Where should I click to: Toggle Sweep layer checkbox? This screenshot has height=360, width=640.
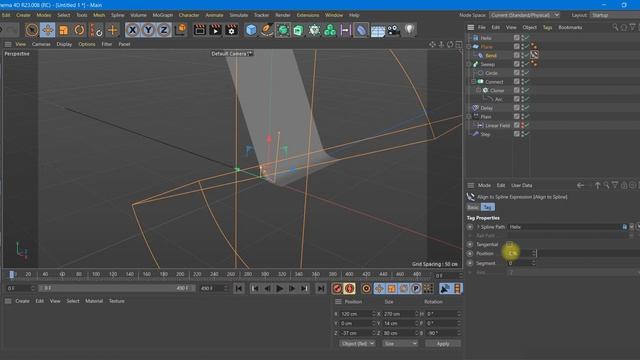[x=516, y=64]
